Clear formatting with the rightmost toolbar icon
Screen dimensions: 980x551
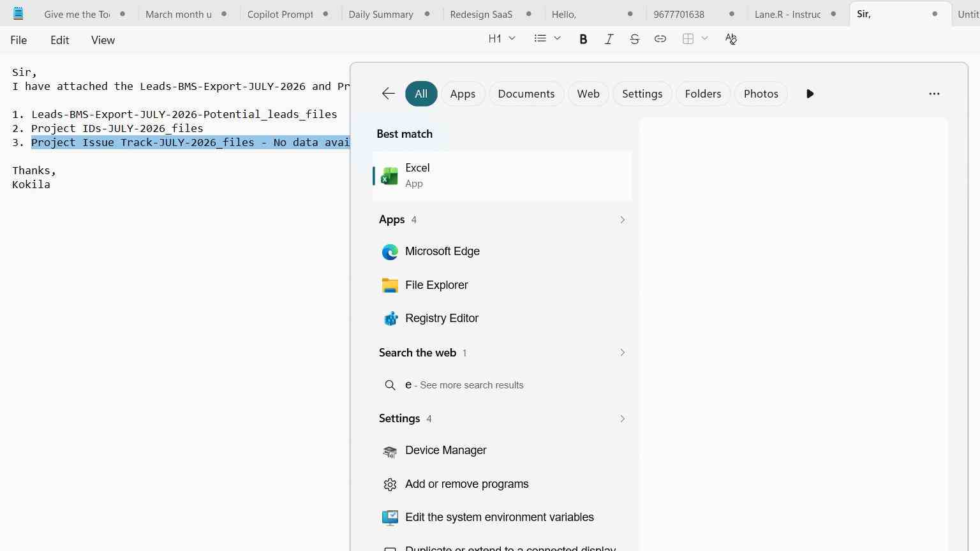click(731, 39)
